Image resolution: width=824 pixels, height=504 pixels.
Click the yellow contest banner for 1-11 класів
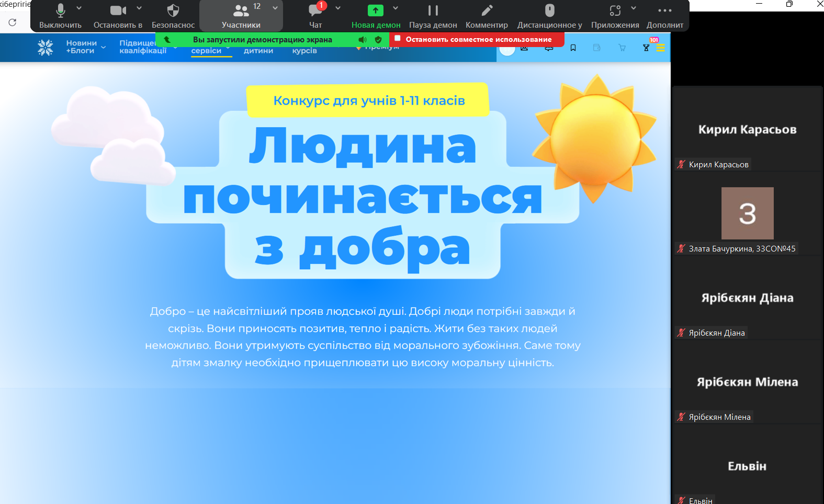pos(368,100)
